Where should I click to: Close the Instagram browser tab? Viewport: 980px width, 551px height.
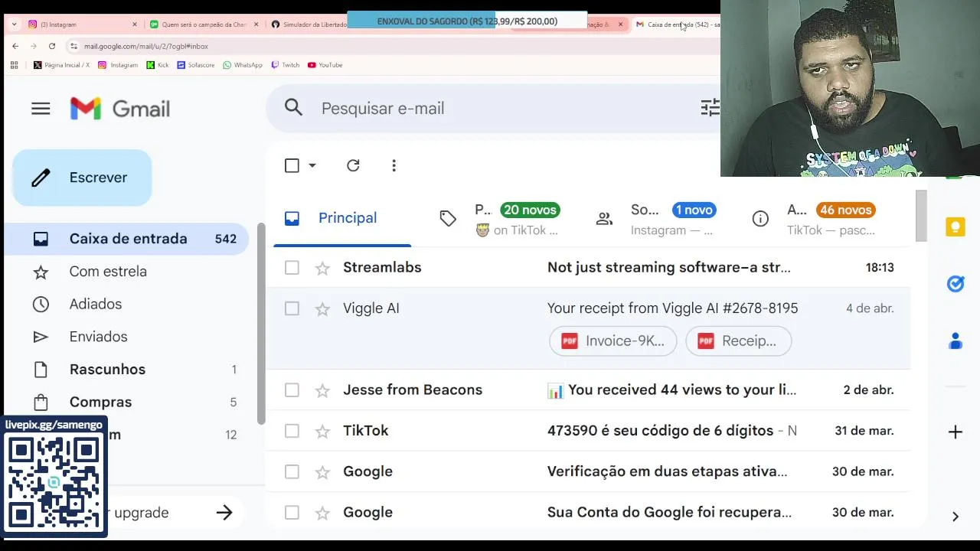(135, 24)
